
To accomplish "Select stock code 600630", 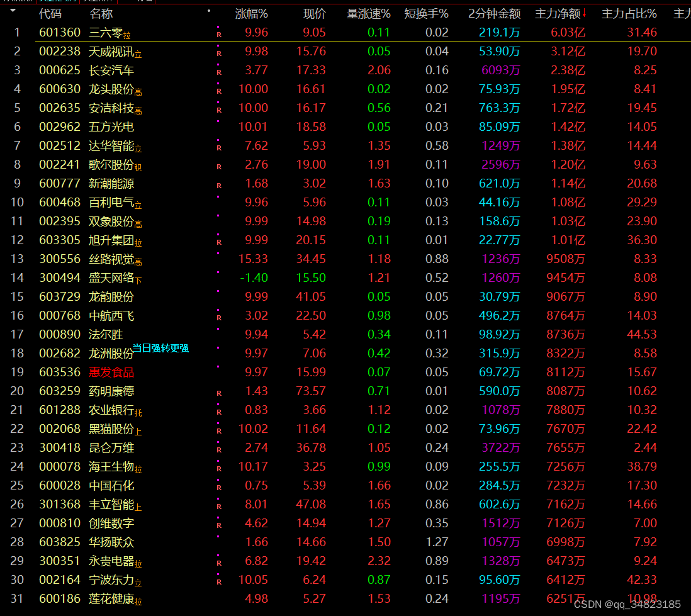I will [60, 89].
